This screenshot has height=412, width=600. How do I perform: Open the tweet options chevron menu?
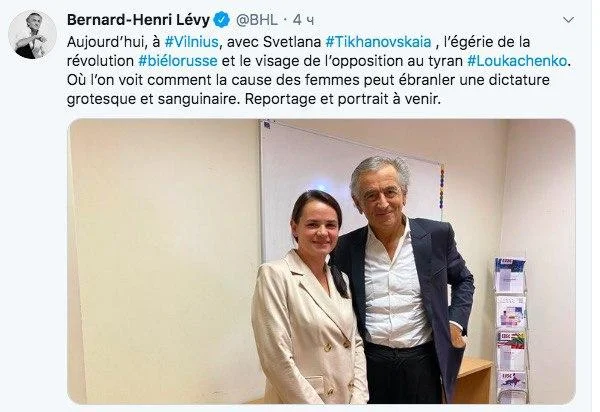pyautogui.click(x=568, y=20)
